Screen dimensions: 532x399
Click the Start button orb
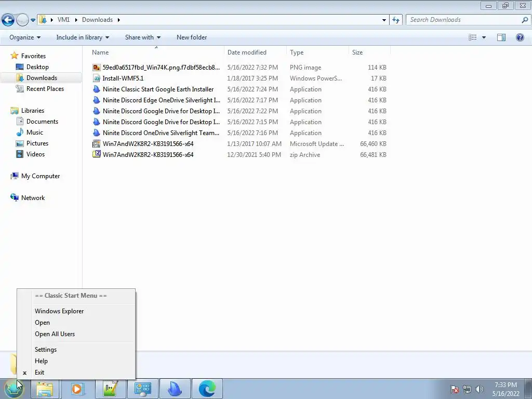14,389
